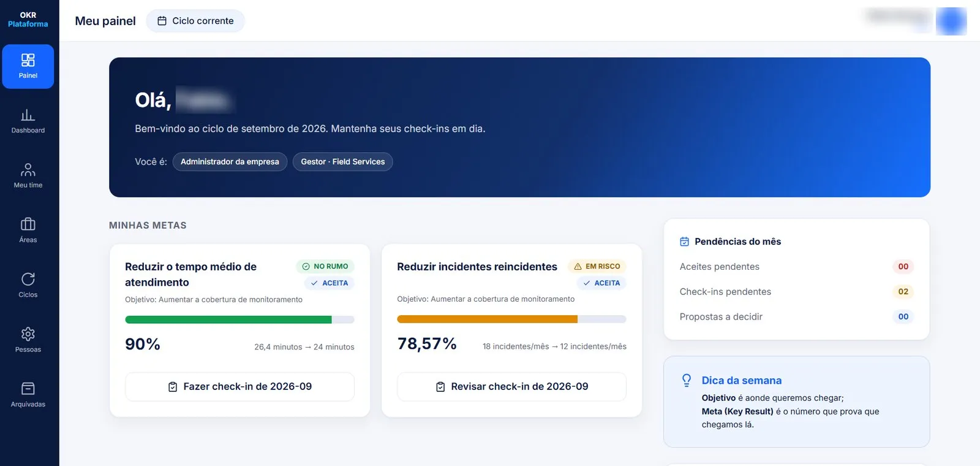980x466 pixels.
Task: Click the Meu painel page title
Action: pyautogui.click(x=105, y=21)
